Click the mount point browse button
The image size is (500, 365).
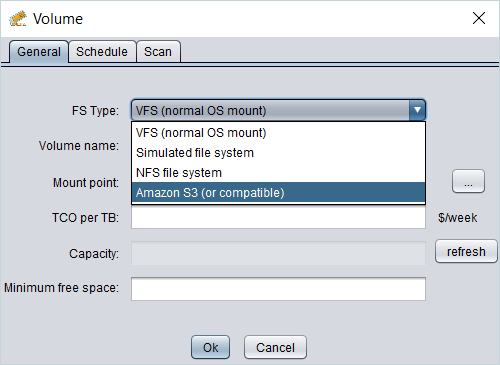(x=468, y=181)
